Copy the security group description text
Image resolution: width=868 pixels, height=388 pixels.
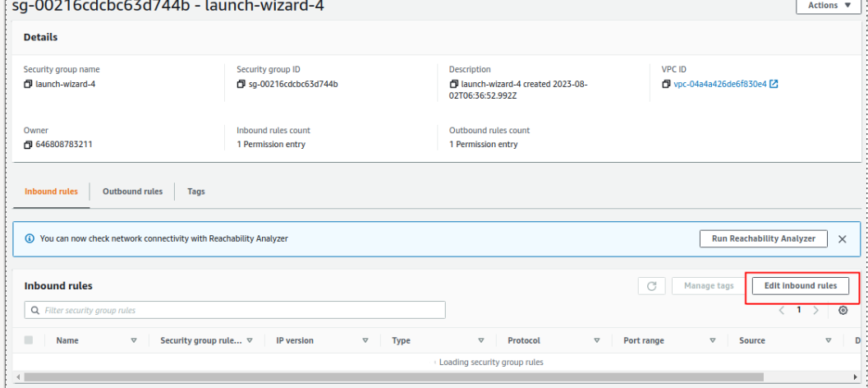[x=453, y=84]
